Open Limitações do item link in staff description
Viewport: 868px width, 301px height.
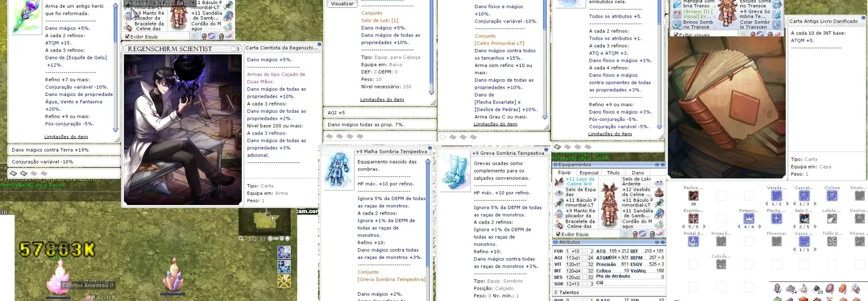66,137
